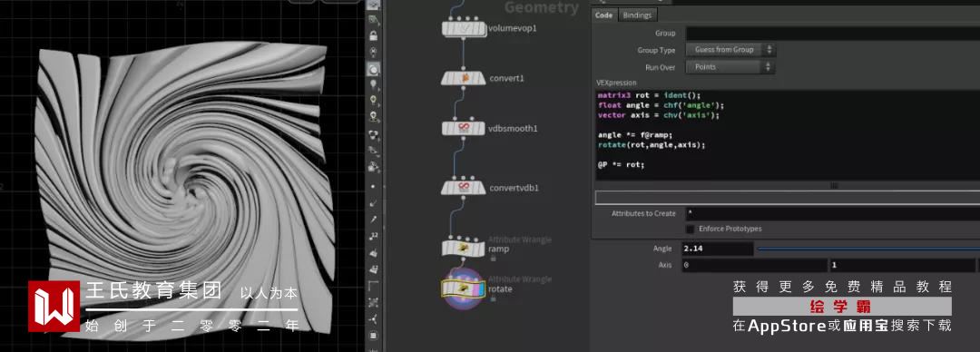Open the Run Over dropdown
980x352 pixels.
pos(730,67)
